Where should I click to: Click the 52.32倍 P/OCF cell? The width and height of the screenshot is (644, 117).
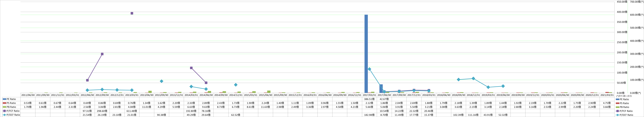503,115
